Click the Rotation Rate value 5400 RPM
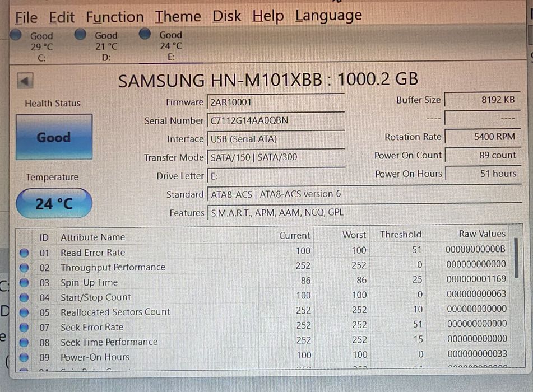This screenshot has width=533, height=392. coord(483,137)
